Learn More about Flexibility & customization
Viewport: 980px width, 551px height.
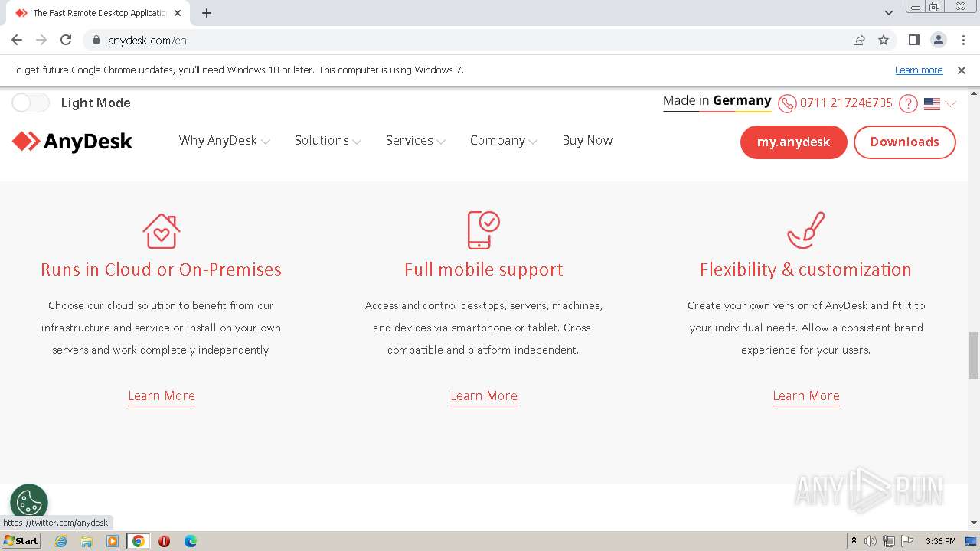pyautogui.click(x=806, y=396)
